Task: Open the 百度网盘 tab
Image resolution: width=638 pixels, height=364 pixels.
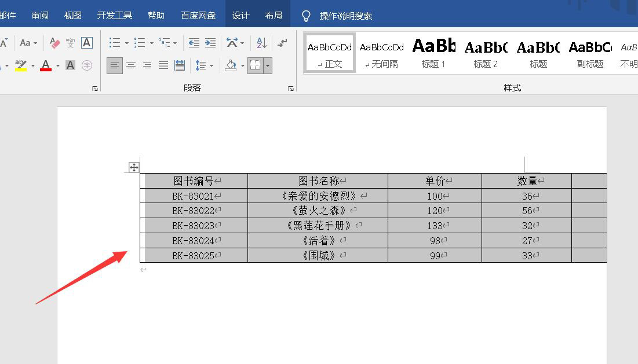Action: 198,16
